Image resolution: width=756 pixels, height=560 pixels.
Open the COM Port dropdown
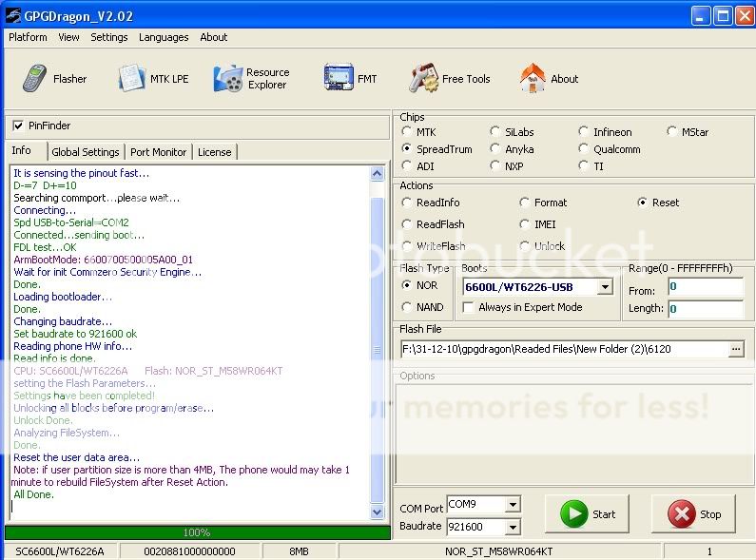513,505
